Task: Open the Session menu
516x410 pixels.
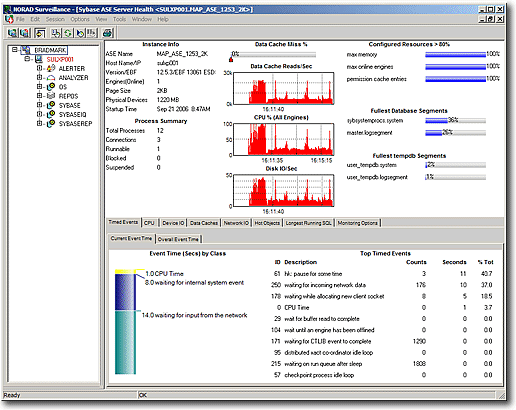Action: coord(55,19)
